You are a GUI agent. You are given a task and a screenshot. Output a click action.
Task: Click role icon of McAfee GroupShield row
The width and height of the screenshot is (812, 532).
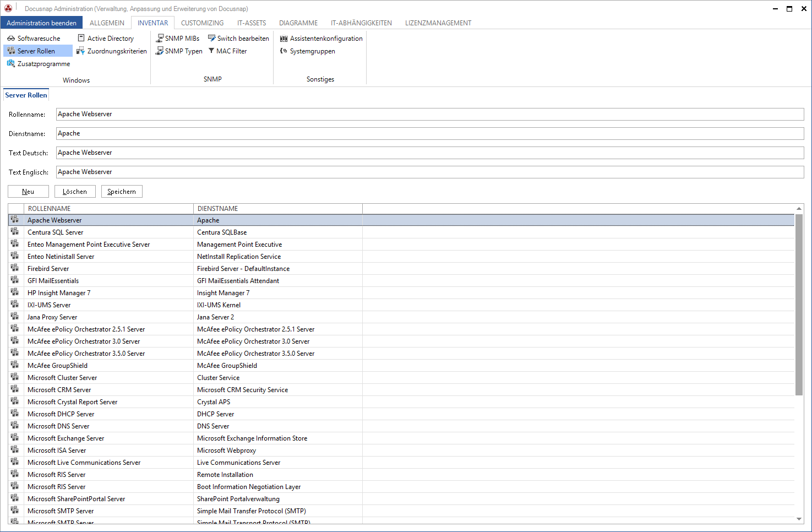coord(15,365)
